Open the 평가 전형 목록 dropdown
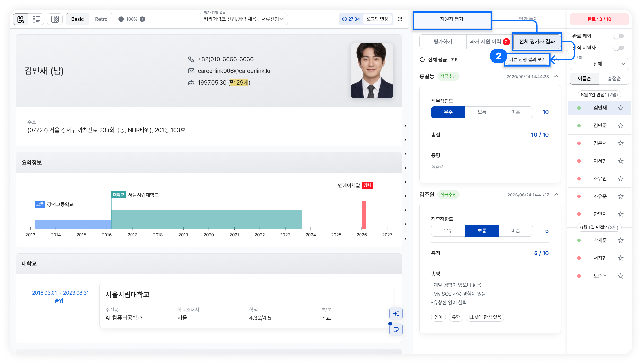The height and width of the screenshot is (364, 642). (x=243, y=19)
